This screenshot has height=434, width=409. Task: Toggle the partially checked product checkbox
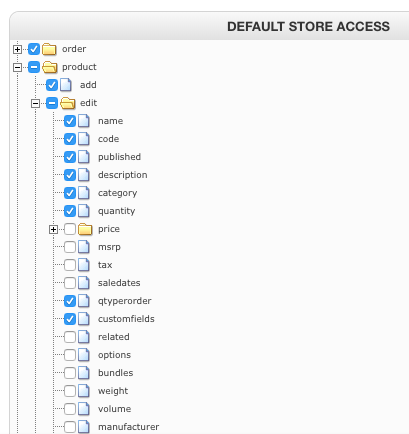coord(34,67)
